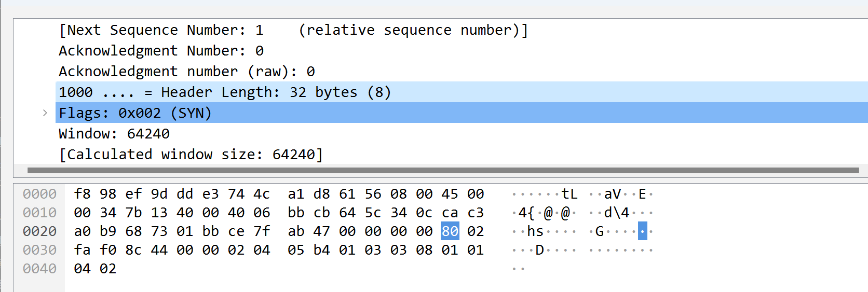Click hex byte 7f in row 0020
This screenshot has height=292, width=868.
(262, 231)
